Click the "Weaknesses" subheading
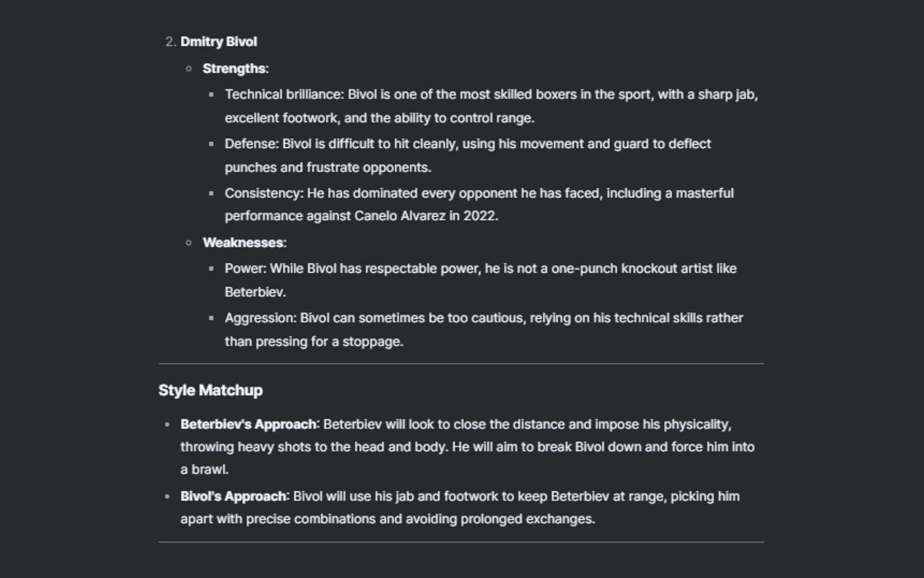 (243, 243)
